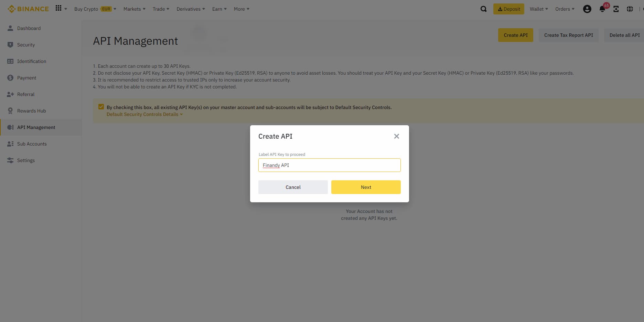Uncheck the Default Security Controls checkbox
The height and width of the screenshot is (322, 644).
pos(101,107)
